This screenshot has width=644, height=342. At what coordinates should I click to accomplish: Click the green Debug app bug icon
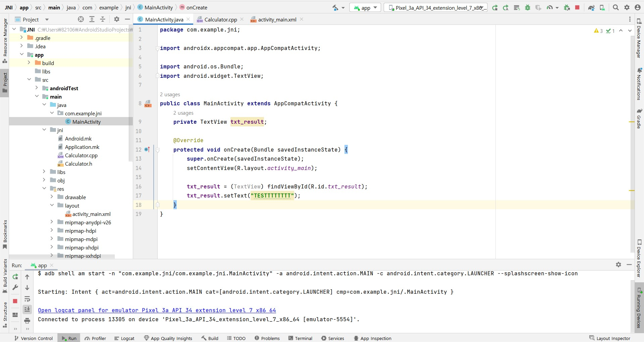tap(528, 7)
